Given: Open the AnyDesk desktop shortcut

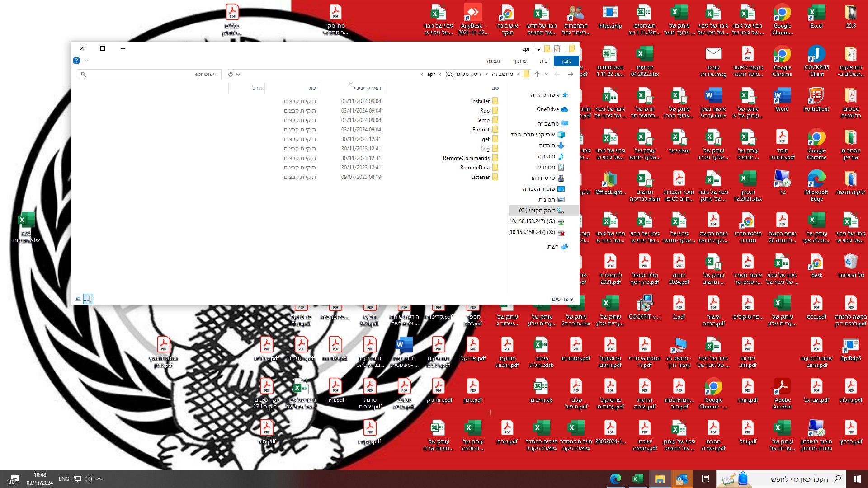Looking at the screenshot, I should [473, 19].
